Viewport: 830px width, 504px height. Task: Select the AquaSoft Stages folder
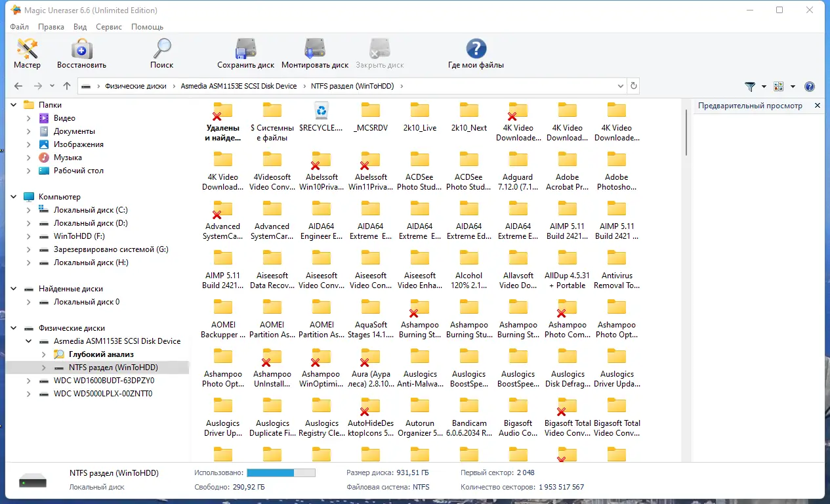coord(371,318)
